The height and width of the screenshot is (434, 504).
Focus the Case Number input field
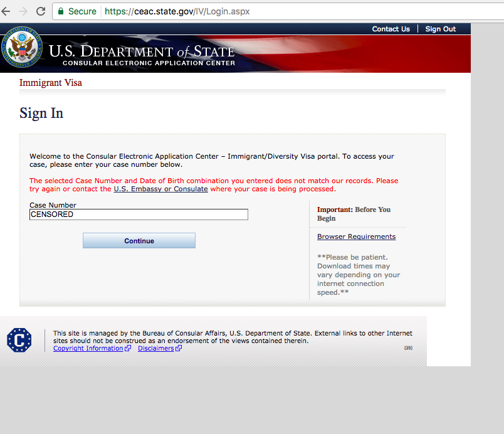pyautogui.click(x=139, y=214)
